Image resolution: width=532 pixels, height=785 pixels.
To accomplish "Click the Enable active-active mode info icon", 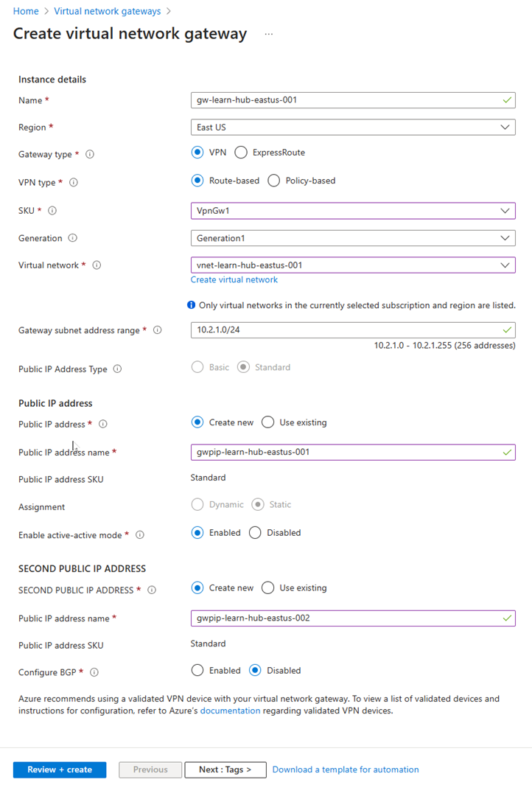I will 140,535.
